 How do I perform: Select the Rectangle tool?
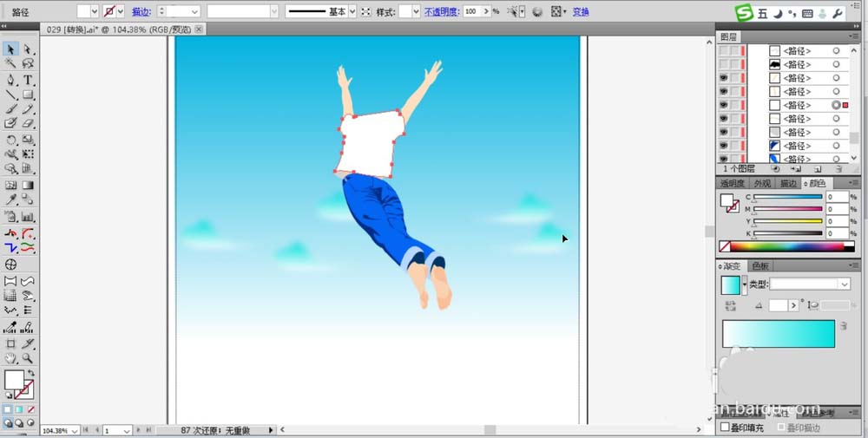[28, 95]
